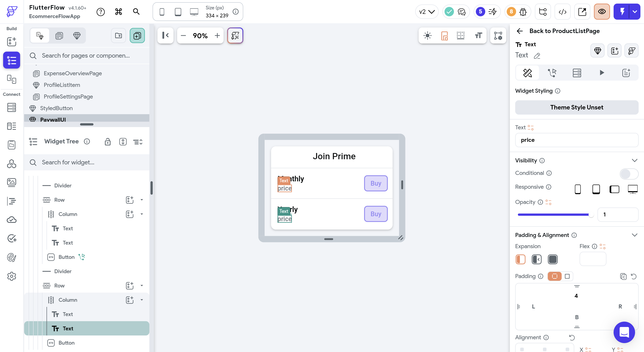
Task: Collapse second Row caret in widget tree
Action: coord(142,285)
